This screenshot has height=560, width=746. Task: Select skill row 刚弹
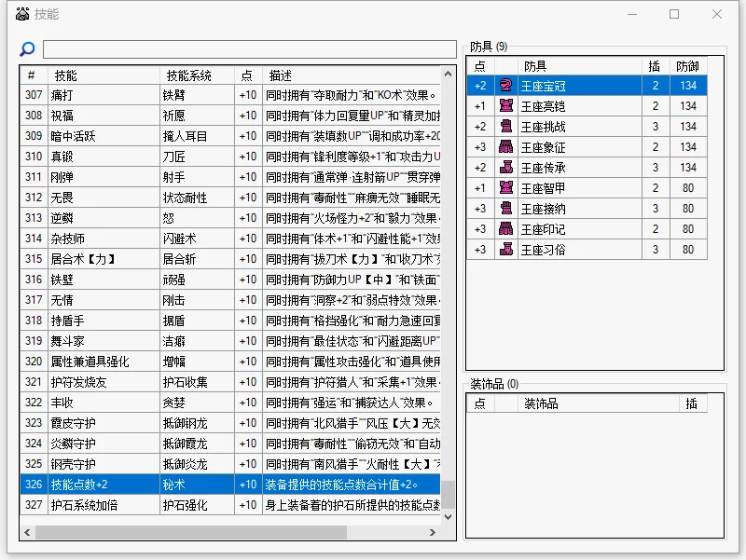[230, 177]
